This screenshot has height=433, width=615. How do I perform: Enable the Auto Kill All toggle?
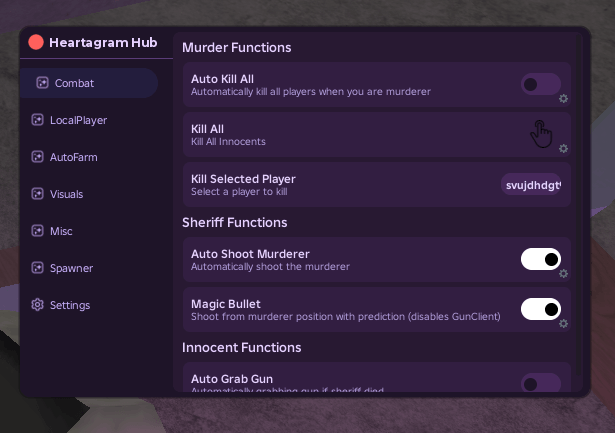coord(541,84)
